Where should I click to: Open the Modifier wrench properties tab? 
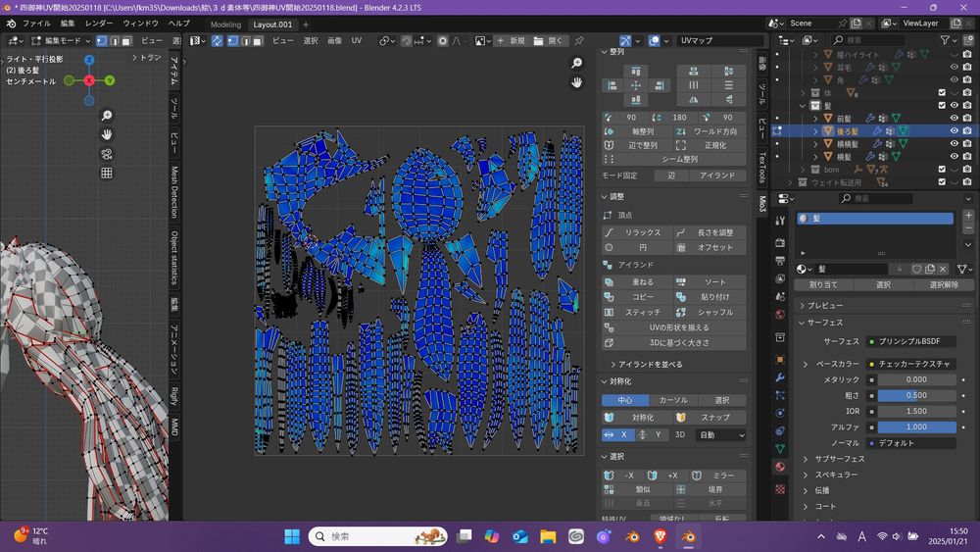780,376
